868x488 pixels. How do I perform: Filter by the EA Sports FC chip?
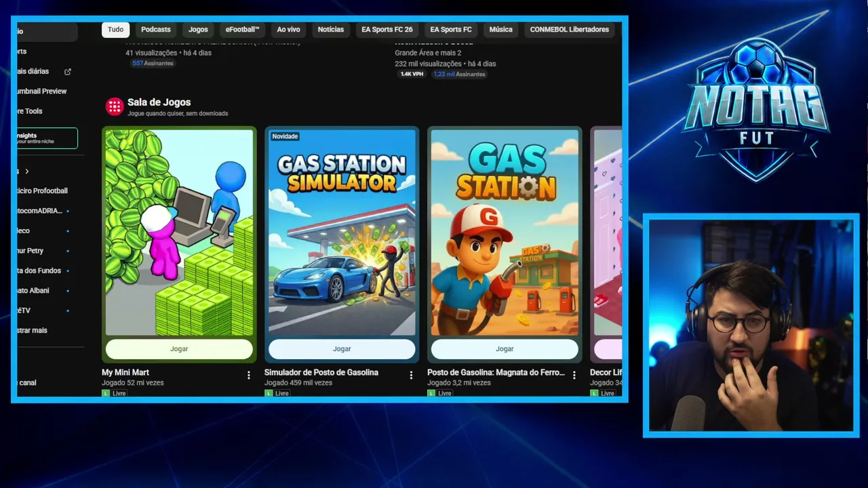pos(451,30)
